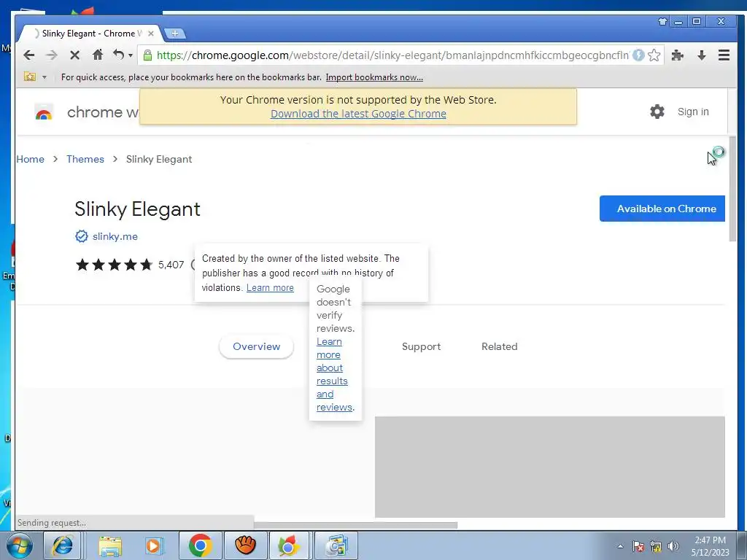747x560 pixels.
Task: Go to Home breadcrumb link
Action: (30, 159)
